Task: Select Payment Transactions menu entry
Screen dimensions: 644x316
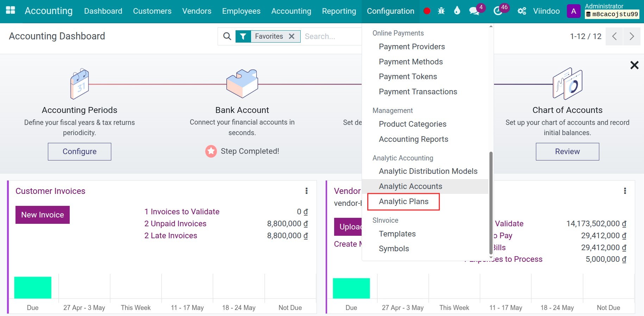Action: (418, 91)
